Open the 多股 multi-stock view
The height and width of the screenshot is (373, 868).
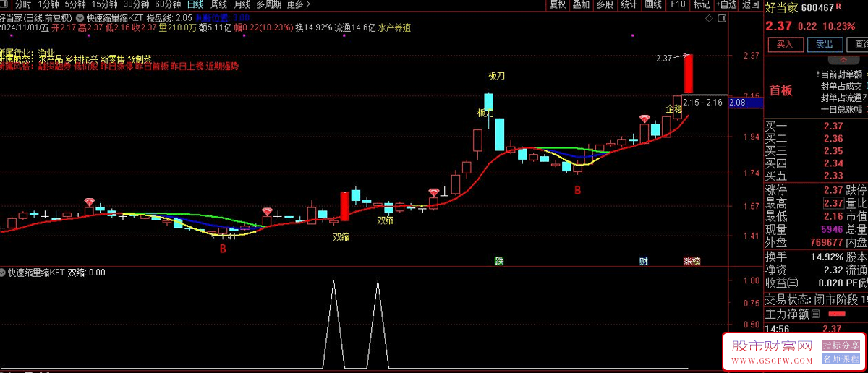click(605, 4)
